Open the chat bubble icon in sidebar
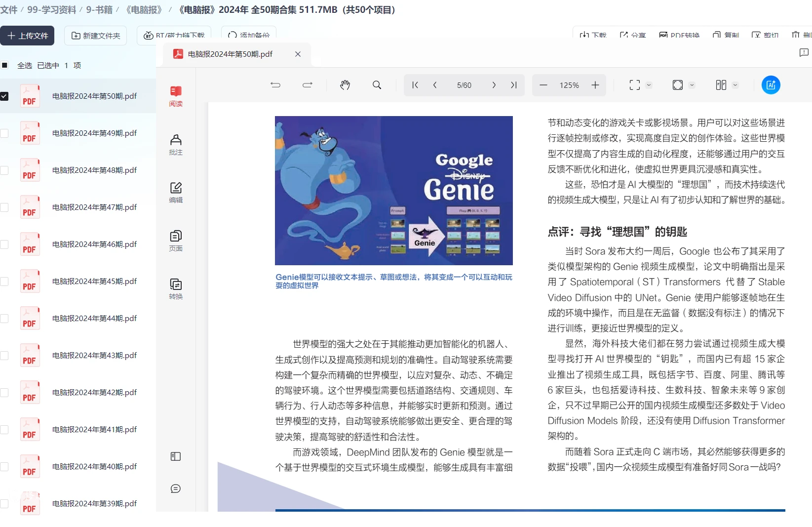This screenshot has height=527, width=812. coord(176,488)
